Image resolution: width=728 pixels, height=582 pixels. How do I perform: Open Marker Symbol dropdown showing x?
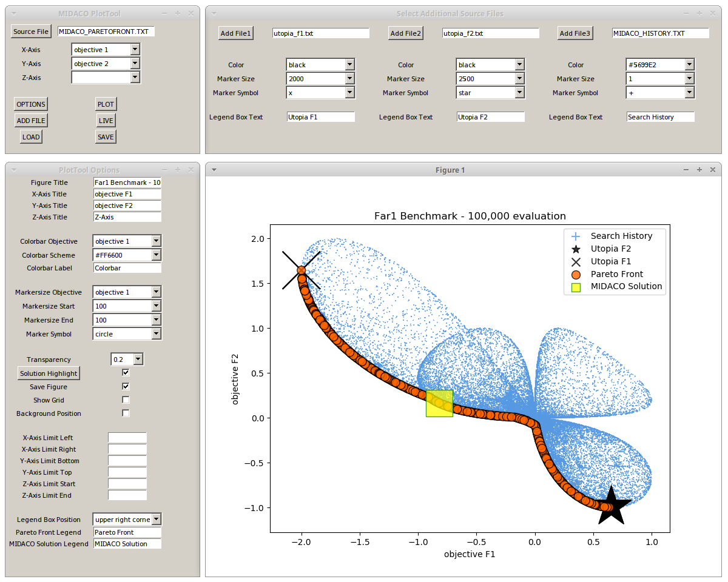coord(350,92)
